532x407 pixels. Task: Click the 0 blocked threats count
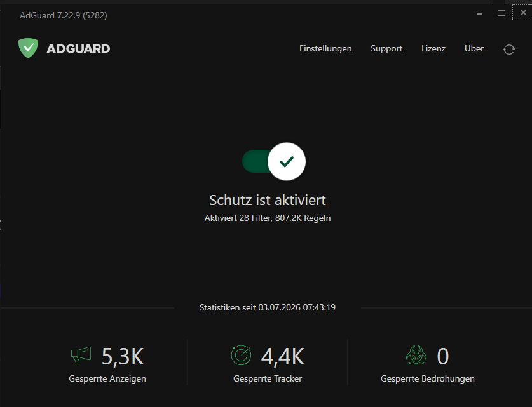(443, 356)
